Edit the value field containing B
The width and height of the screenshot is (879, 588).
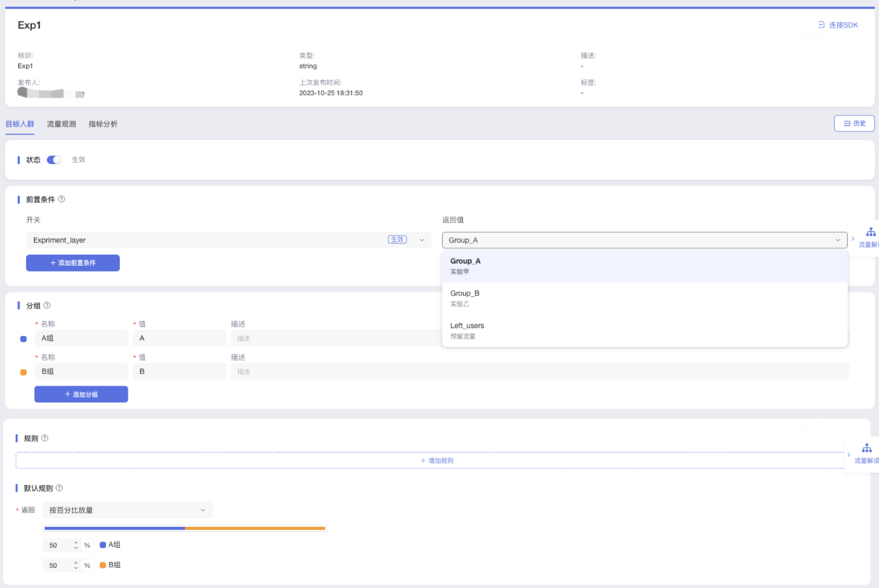[180, 371]
